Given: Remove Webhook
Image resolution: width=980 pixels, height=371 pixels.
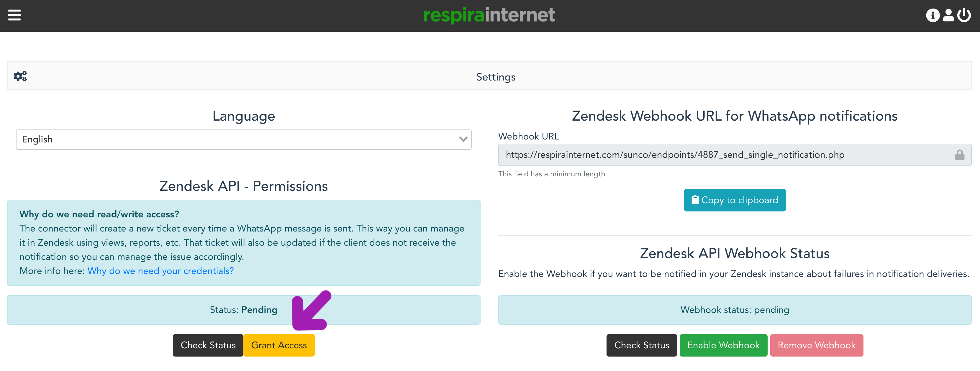Looking at the screenshot, I should [x=816, y=345].
